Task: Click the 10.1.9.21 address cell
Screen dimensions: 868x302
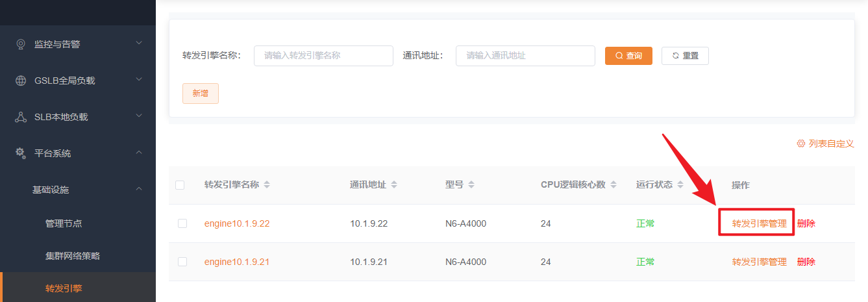Action: point(369,262)
